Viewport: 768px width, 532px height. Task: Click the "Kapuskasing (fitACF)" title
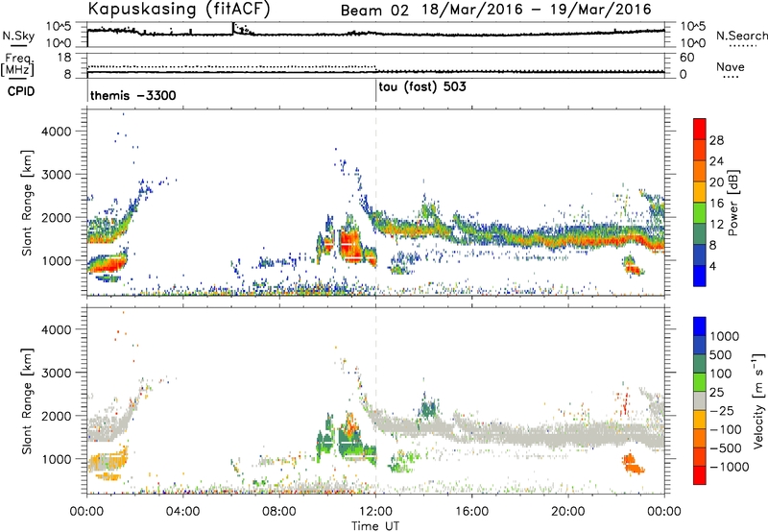coord(180,9)
